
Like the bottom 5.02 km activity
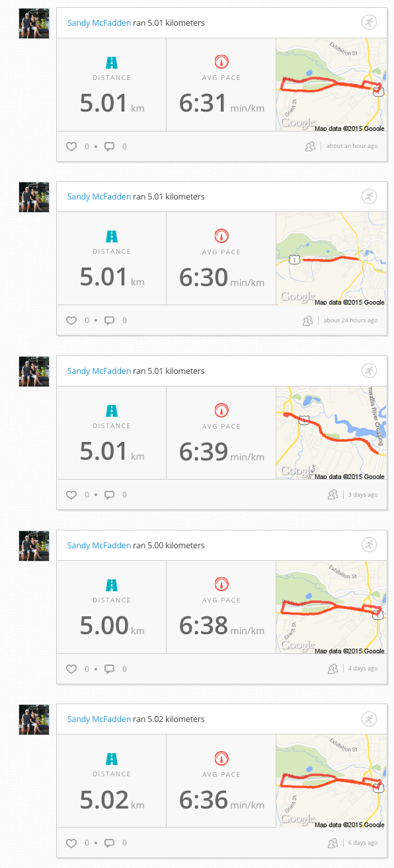pyautogui.click(x=71, y=843)
